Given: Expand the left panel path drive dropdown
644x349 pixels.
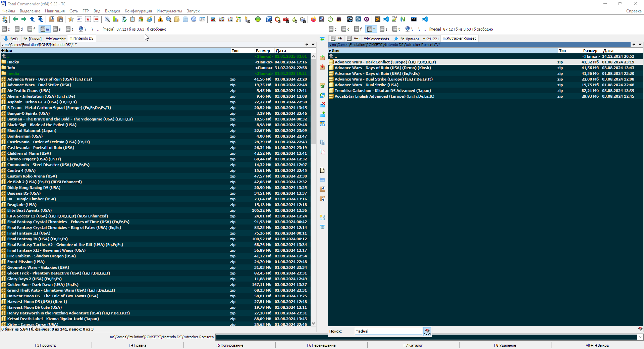Looking at the screenshot, I should click(x=3, y=45).
